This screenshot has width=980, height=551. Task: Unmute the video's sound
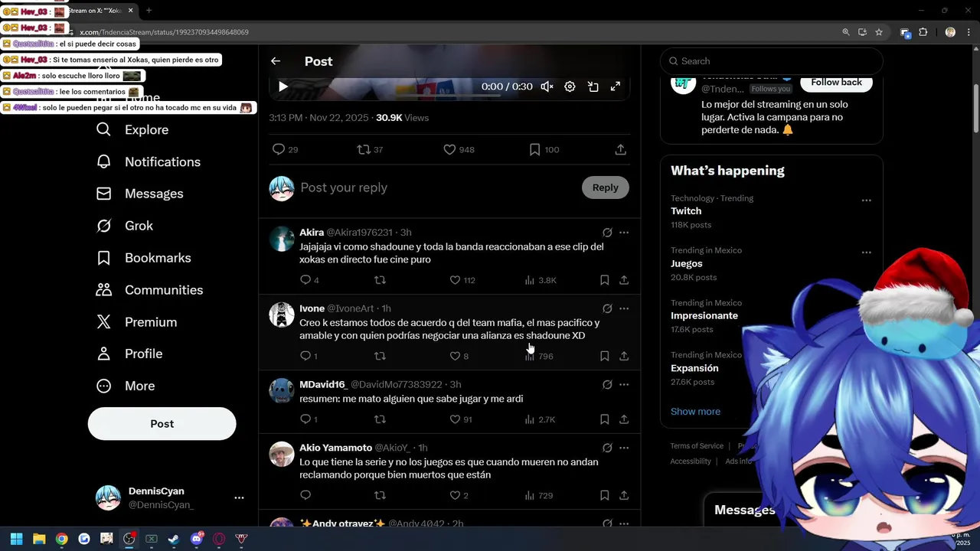click(x=547, y=86)
